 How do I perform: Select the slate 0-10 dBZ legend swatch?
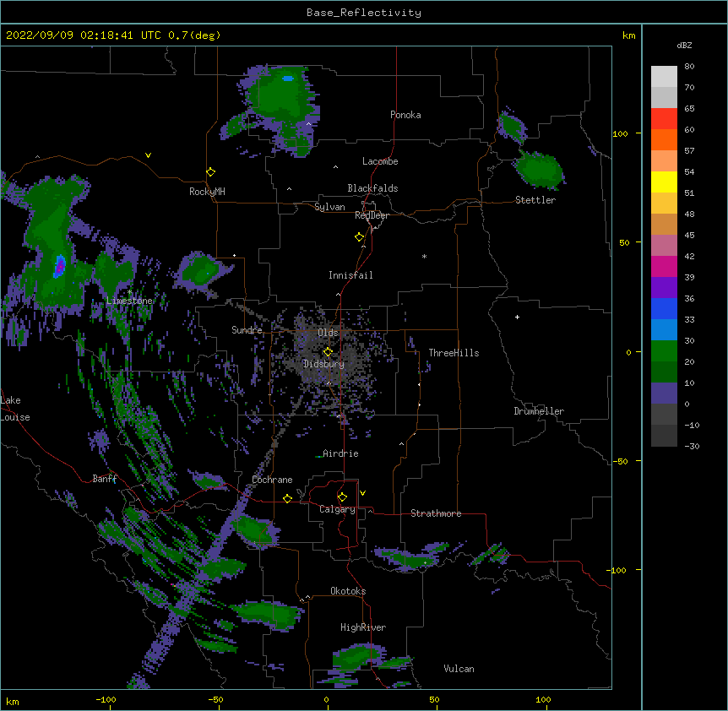click(664, 393)
